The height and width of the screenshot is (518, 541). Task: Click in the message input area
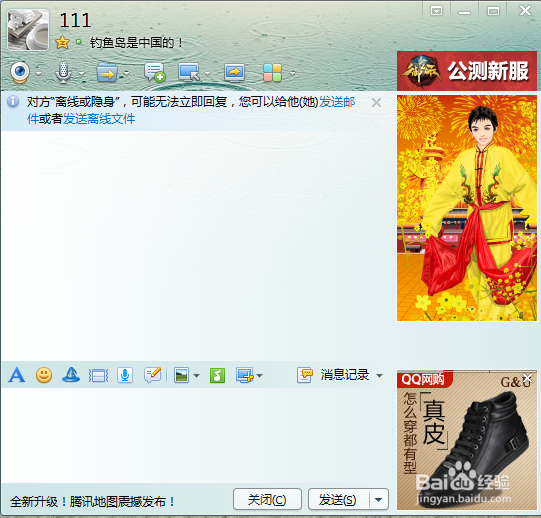[197, 435]
